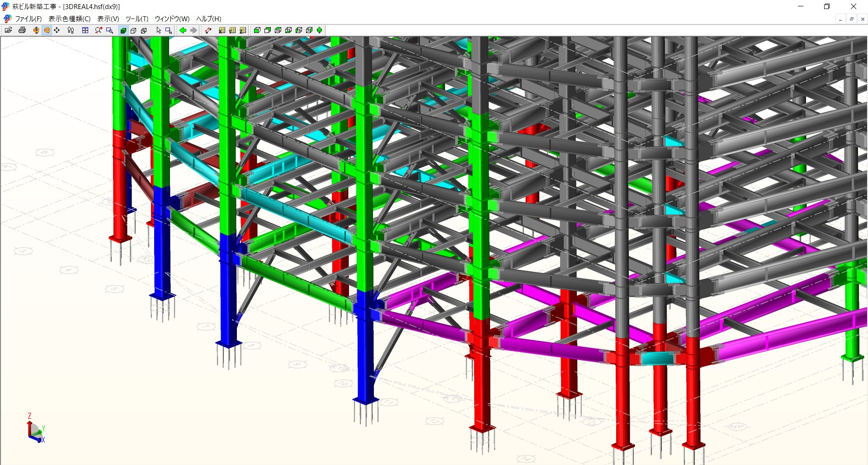868x465 pixels.
Task: Click the open file icon
Action: point(9,30)
